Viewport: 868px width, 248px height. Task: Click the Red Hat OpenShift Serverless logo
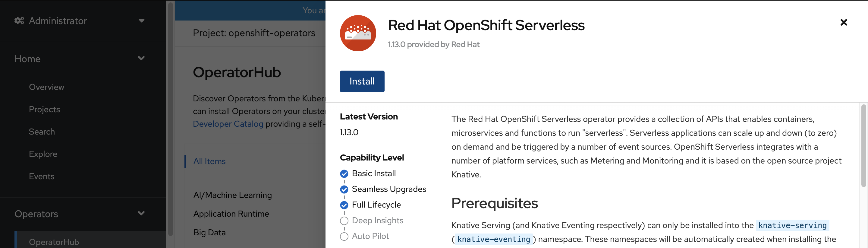[358, 33]
